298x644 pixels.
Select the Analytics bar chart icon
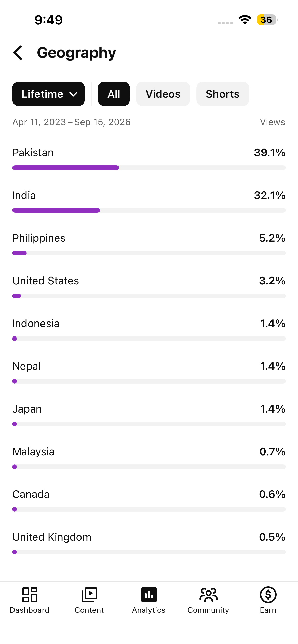coord(149,595)
